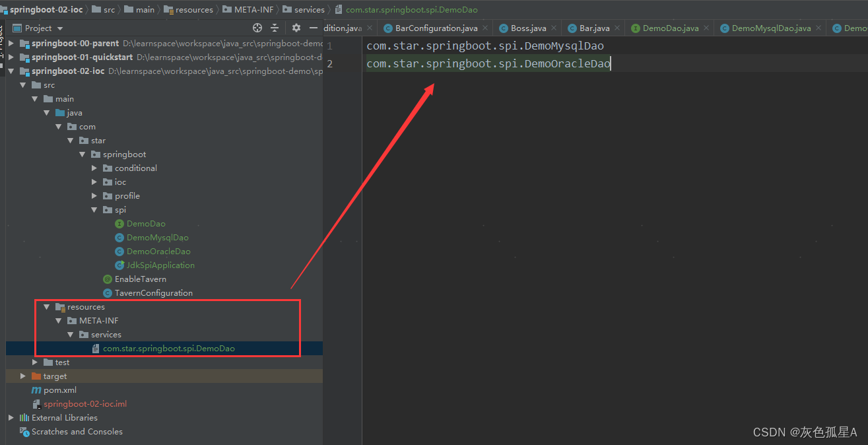The height and width of the screenshot is (445, 868).
Task: Click the main breadcrumb
Action: point(140,9)
